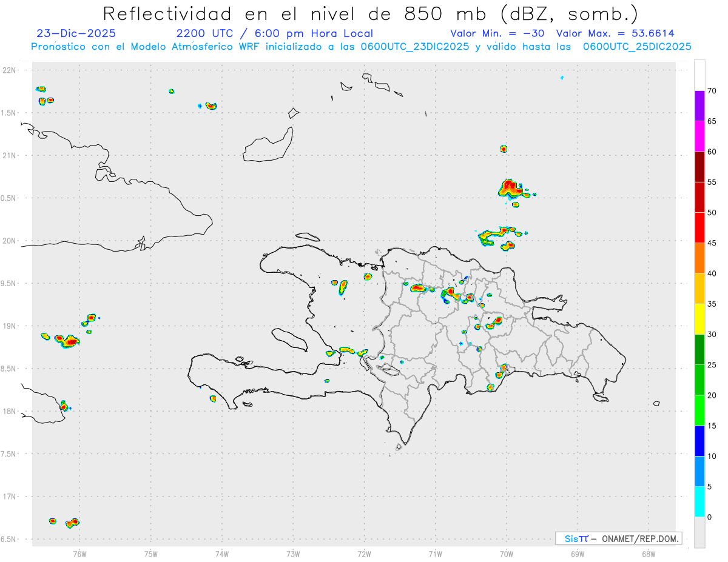Viewport: 728px width, 562px height.
Task: Click the '40' colorbar scale label
Action: pos(712,273)
